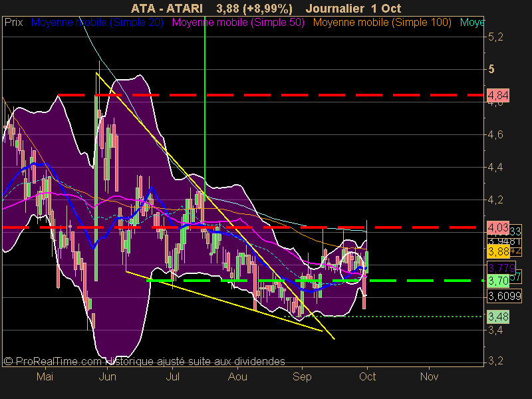The image size is (532, 399).
Task: Select the "Moyenne mobile (Simple 20)" legend entry
Action: (x=97, y=23)
